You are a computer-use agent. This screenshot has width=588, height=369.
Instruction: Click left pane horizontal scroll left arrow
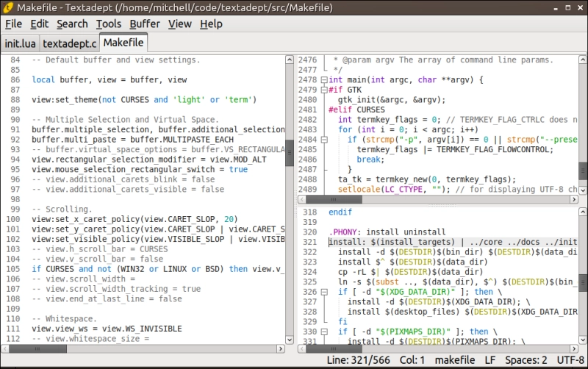(5, 349)
